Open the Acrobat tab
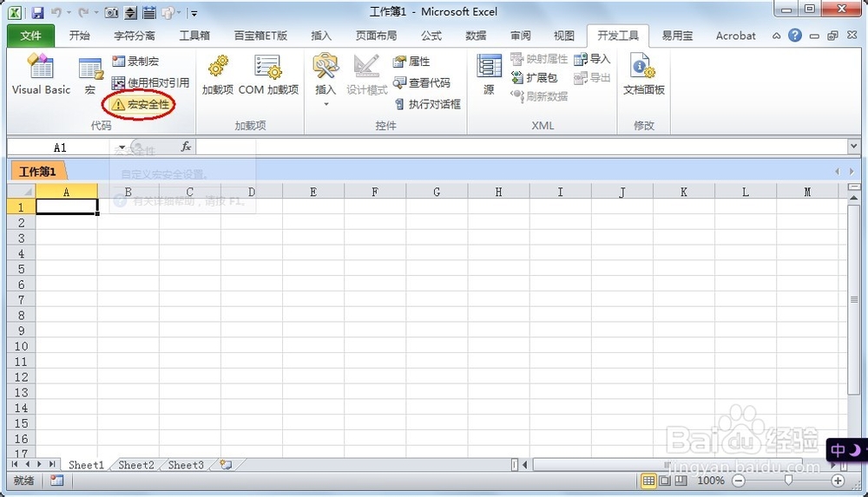This screenshot has width=868, height=497. (735, 36)
